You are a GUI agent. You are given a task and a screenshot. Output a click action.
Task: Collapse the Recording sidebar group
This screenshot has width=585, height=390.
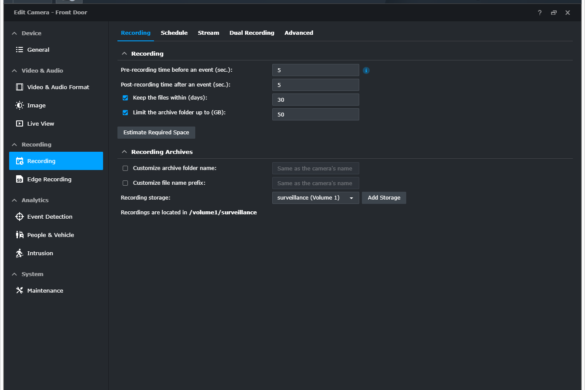tap(15, 144)
